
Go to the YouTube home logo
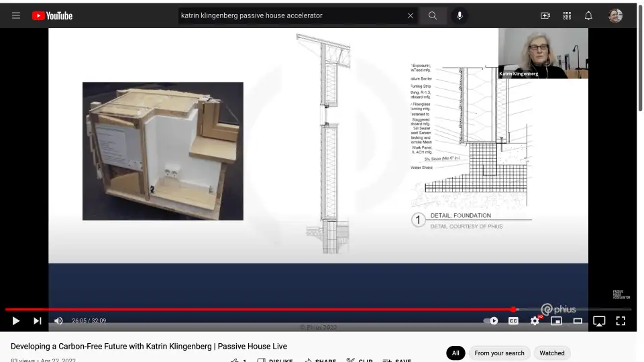coord(52,15)
